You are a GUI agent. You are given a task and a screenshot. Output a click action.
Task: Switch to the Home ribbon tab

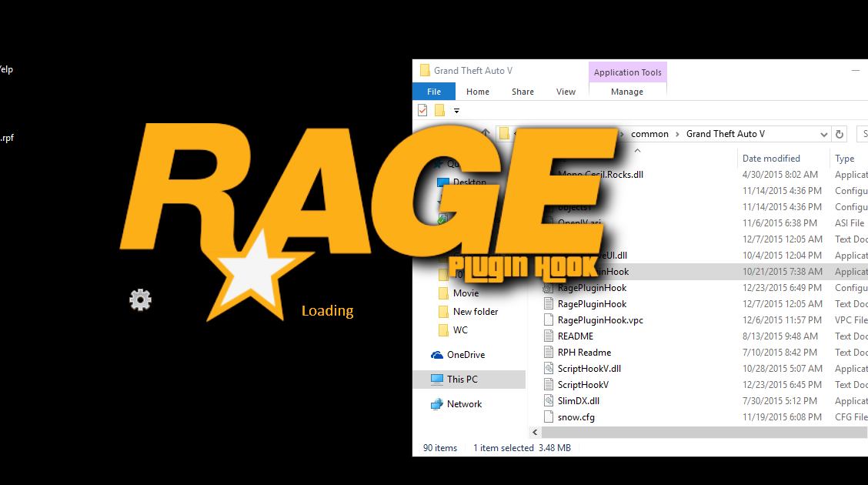(x=478, y=92)
